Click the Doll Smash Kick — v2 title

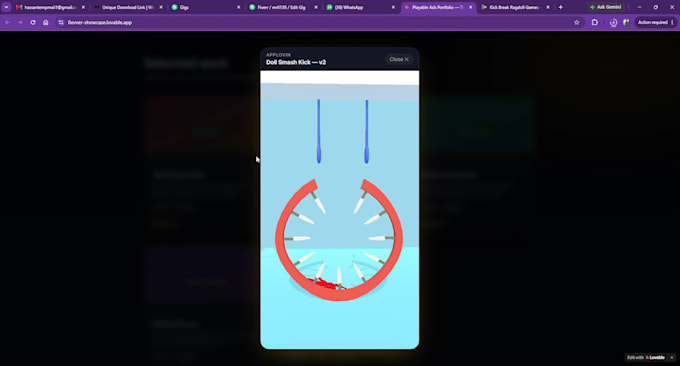point(296,62)
